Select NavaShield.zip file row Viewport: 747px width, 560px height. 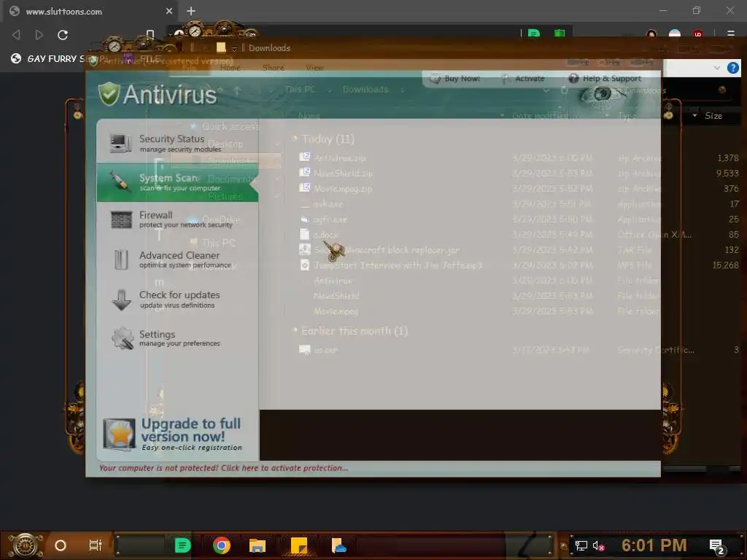519,174
